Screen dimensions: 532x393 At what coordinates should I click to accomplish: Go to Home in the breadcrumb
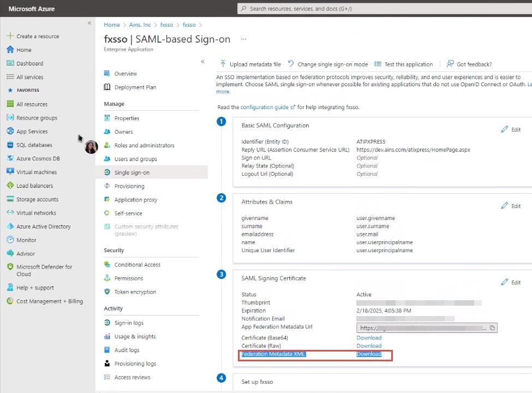112,25
